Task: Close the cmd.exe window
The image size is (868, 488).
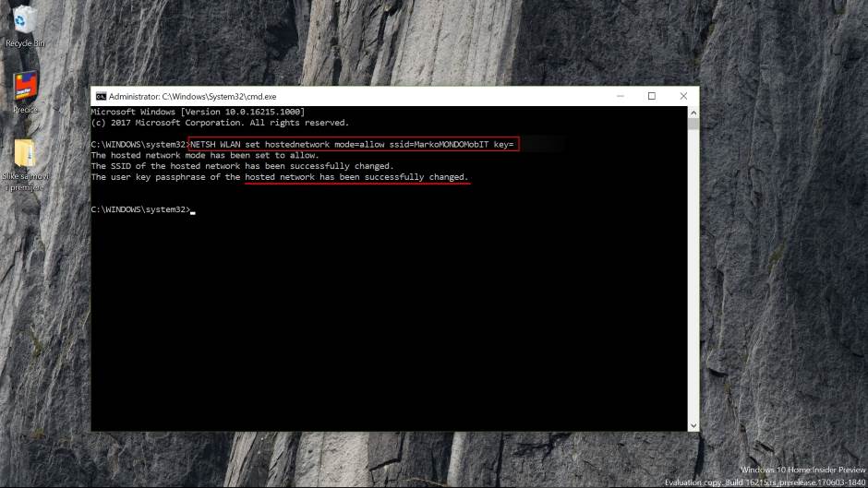Action: click(683, 96)
